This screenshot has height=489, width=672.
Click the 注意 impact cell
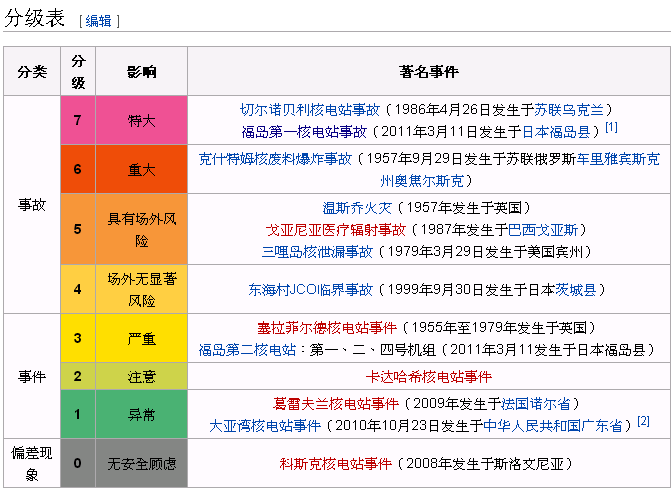pos(141,376)
